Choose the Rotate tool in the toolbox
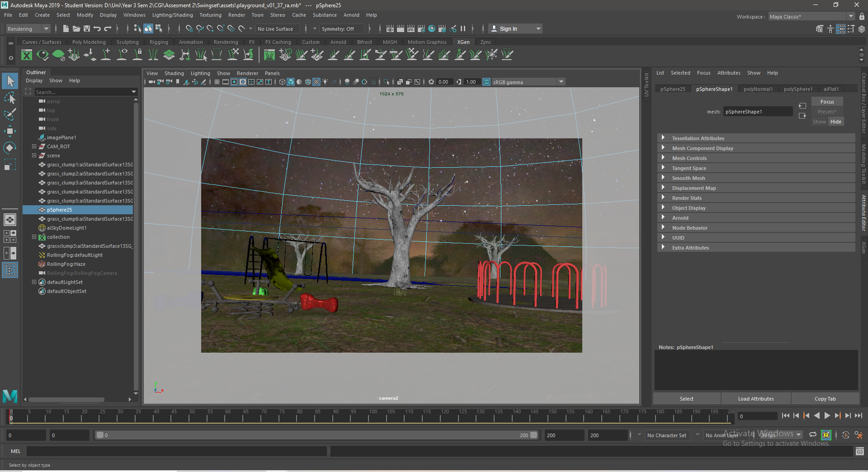Viewport: 868px width, 472px height. pos(10,148)
